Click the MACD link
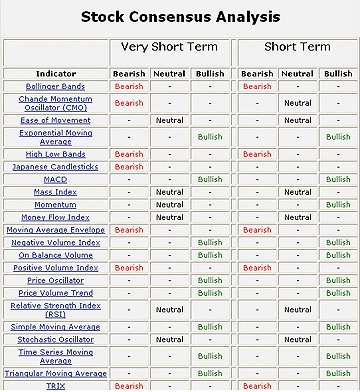The image size is (360, 392). (x=55, y=180)
